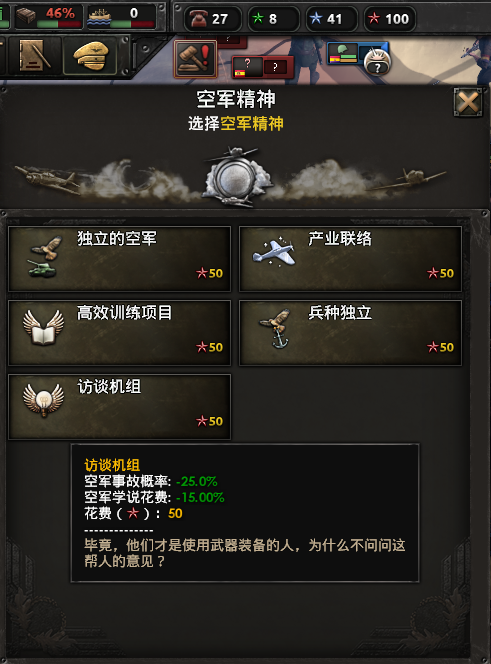The width and height of the screenshot is (491, 664).
Task: Click the convoy ship count icon
Action: click(x=121, y=17)
